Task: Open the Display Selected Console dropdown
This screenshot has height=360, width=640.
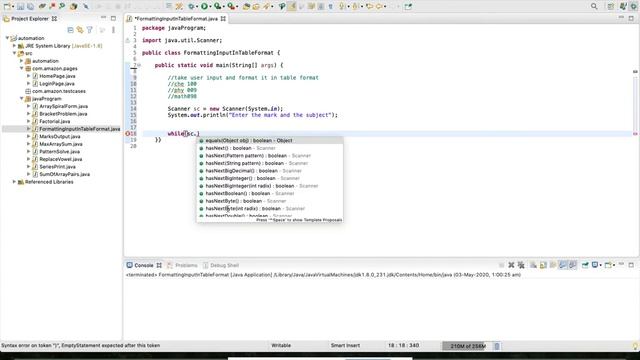Action: point(600,265)
